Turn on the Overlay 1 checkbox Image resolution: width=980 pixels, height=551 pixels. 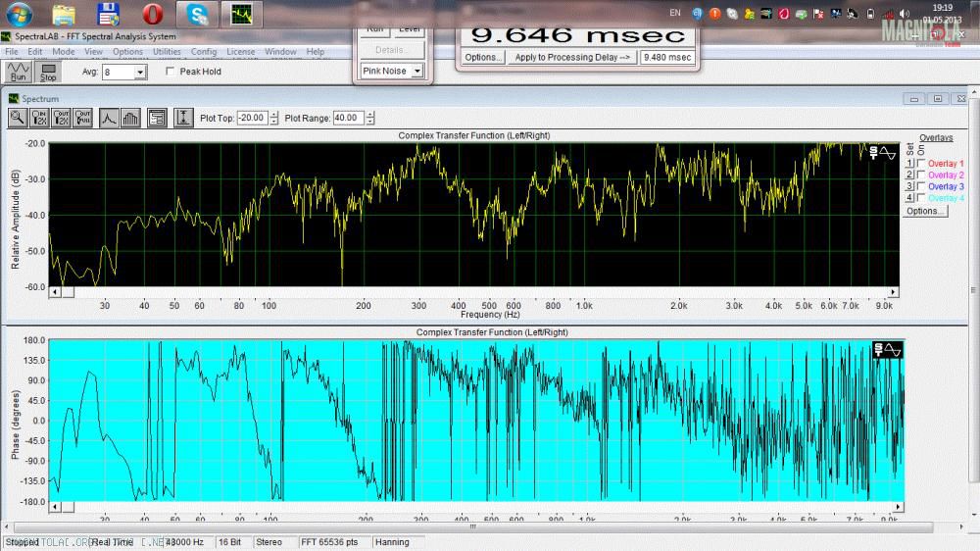921,163
